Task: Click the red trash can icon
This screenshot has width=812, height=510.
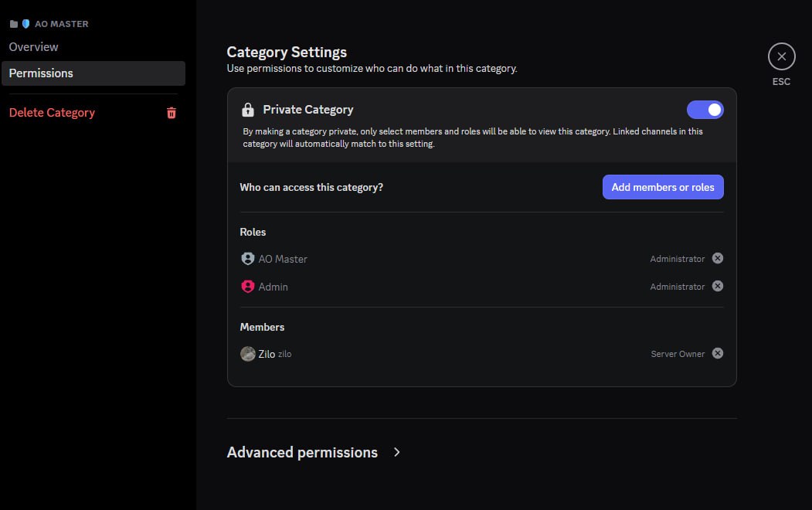Action: pos(172,113)
